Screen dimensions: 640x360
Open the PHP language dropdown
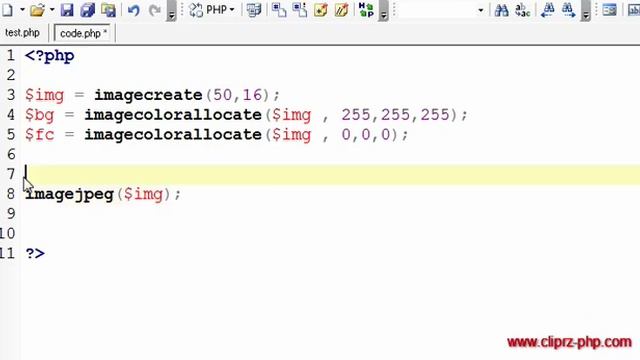[x=212, y=10]
